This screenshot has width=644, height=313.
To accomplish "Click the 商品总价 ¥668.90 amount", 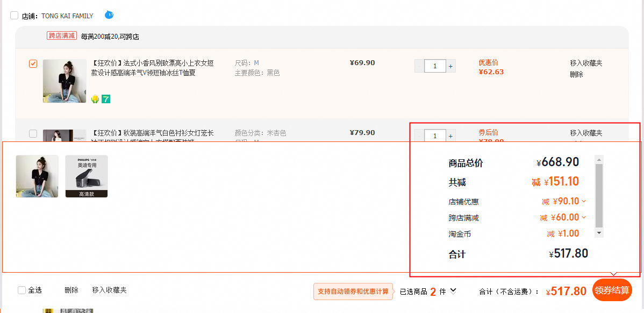I will (558, 162).
